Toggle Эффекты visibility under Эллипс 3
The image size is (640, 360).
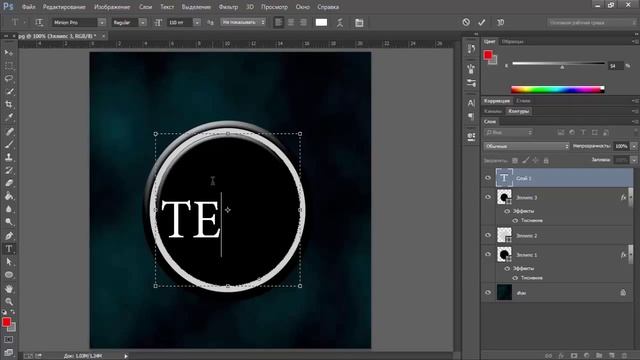click(x=507, y=211)
